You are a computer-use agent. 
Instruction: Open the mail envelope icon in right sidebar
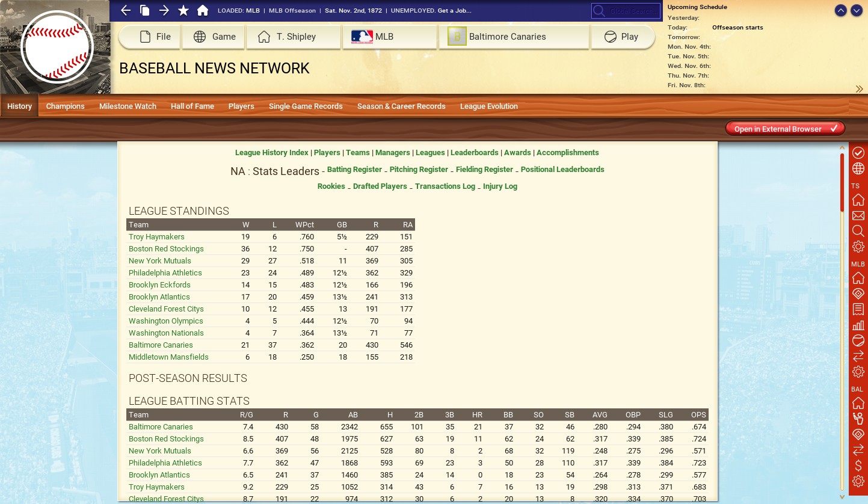coord(858,216)
